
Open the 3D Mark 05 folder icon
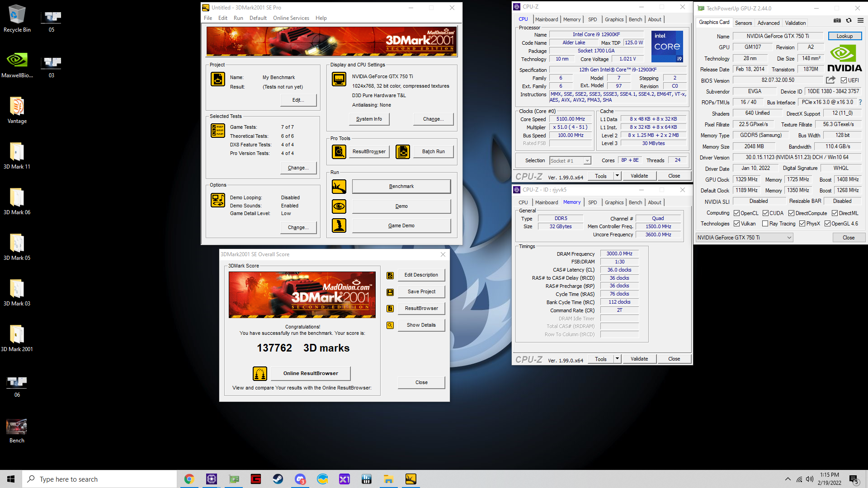pyautogui.click(x=17, y=247)
